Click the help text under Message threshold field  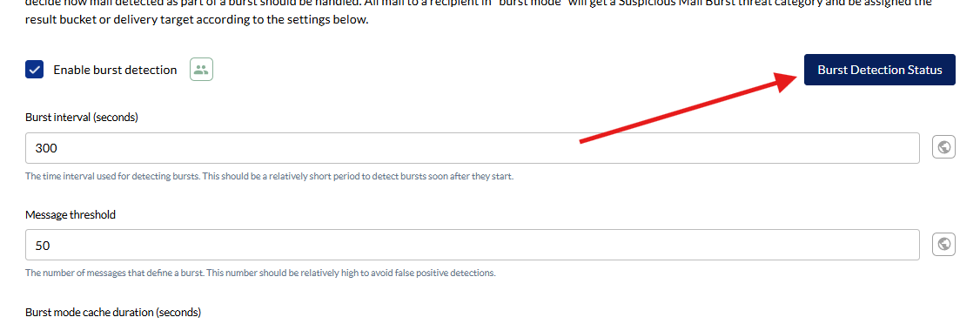[x=260, y=273]
